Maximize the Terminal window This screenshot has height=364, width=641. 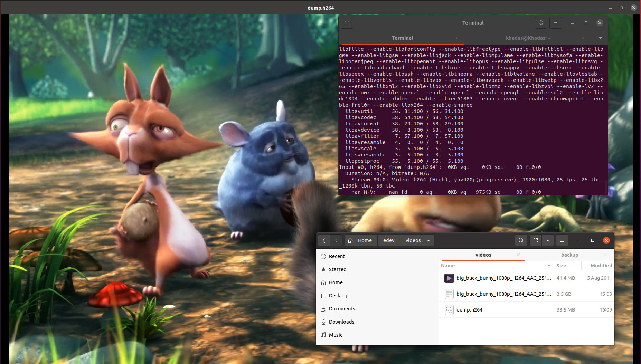tap(586, 23)
